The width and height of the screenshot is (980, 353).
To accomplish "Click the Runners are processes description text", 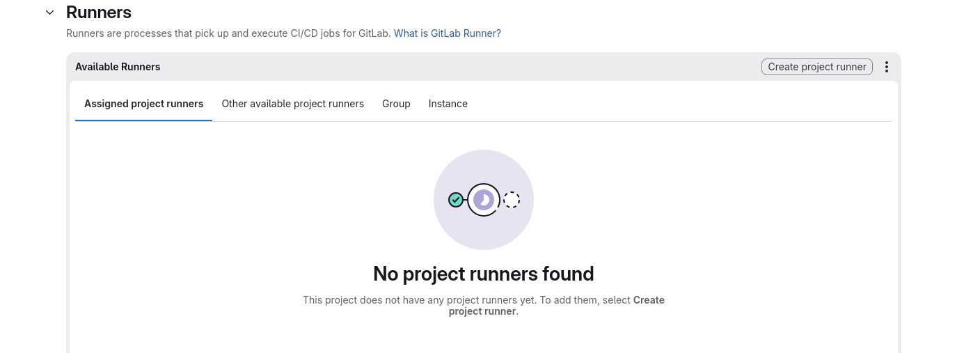I will click(x=228, y=33).
